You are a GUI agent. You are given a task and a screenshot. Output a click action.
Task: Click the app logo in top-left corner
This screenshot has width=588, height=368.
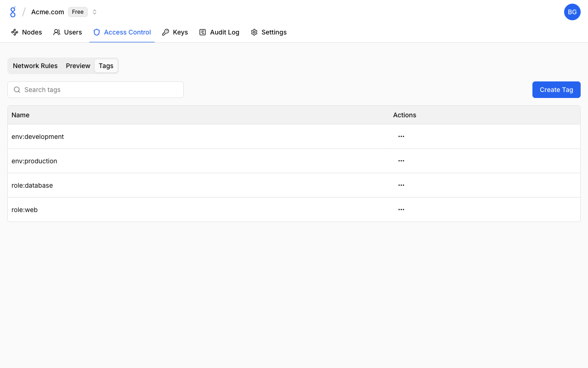click(13, 12)
